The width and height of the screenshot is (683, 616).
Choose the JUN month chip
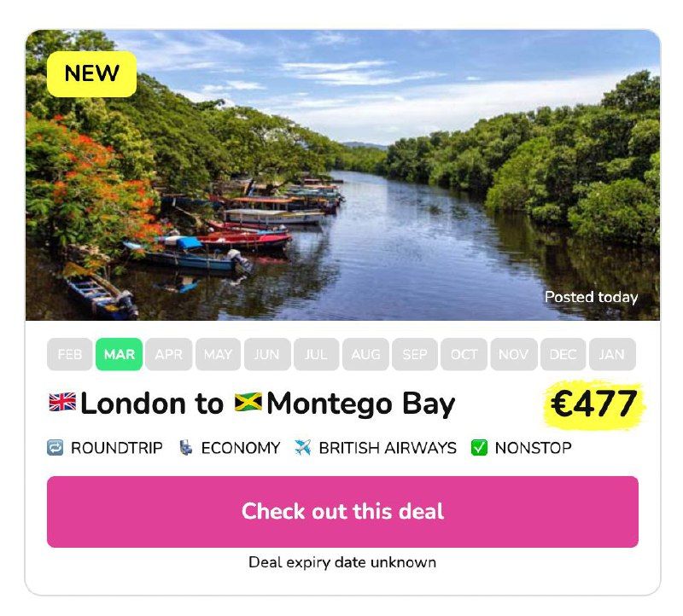267,354
